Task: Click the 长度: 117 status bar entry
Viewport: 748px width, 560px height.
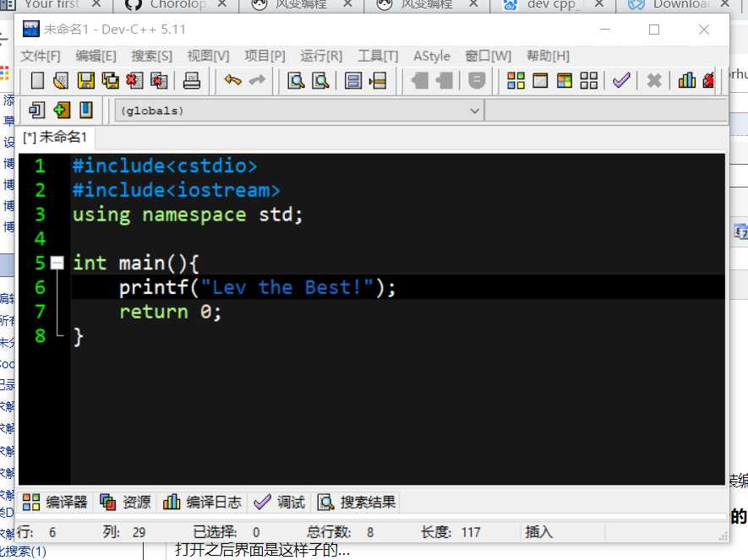Action: [450, 532]
